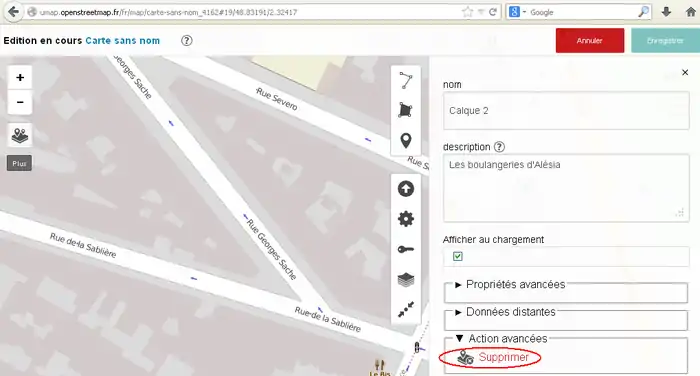
Task: Select the draw polyline tool
Action: (405, 81)
